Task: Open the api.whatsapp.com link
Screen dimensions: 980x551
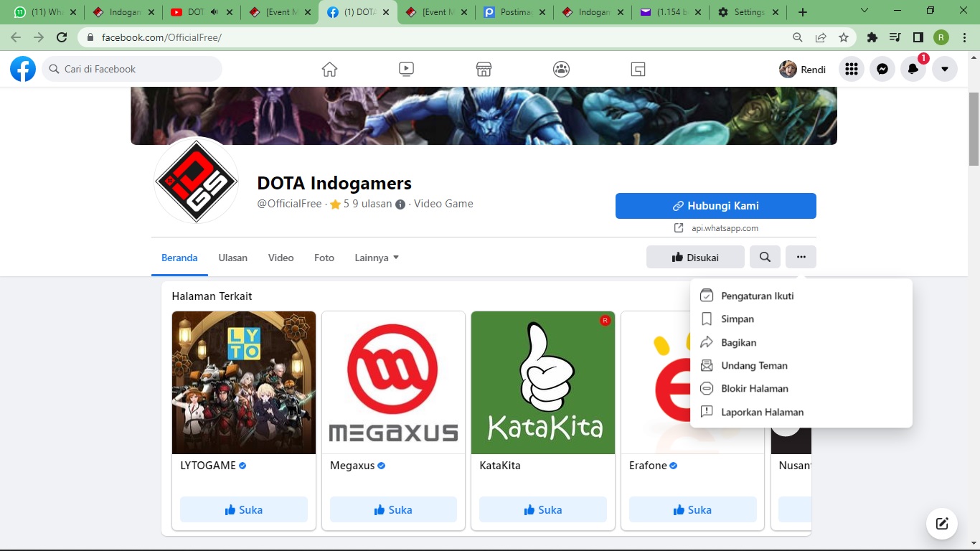Action: click(725, 228)
